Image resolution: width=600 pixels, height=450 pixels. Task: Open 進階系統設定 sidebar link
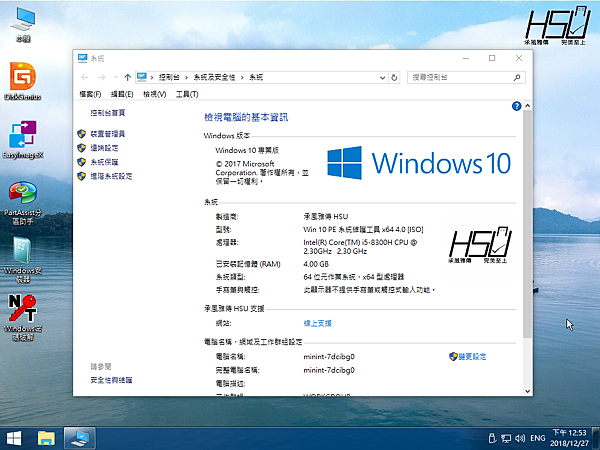(111, 176)
